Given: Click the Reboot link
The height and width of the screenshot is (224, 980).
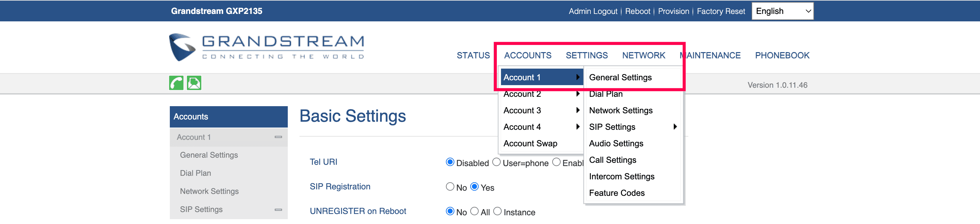Looking at the screenshot, I should 637,11.
